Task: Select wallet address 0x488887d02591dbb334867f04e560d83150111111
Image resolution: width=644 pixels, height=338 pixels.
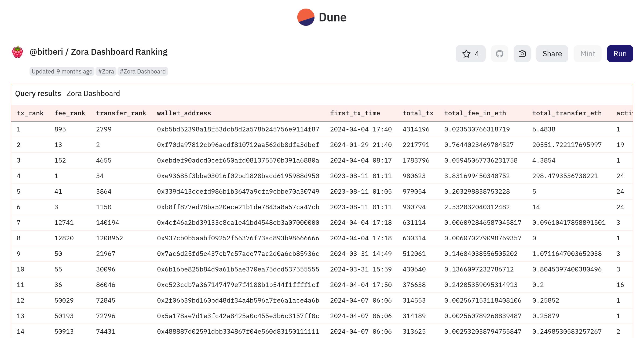Action: [x=238, y=332]
